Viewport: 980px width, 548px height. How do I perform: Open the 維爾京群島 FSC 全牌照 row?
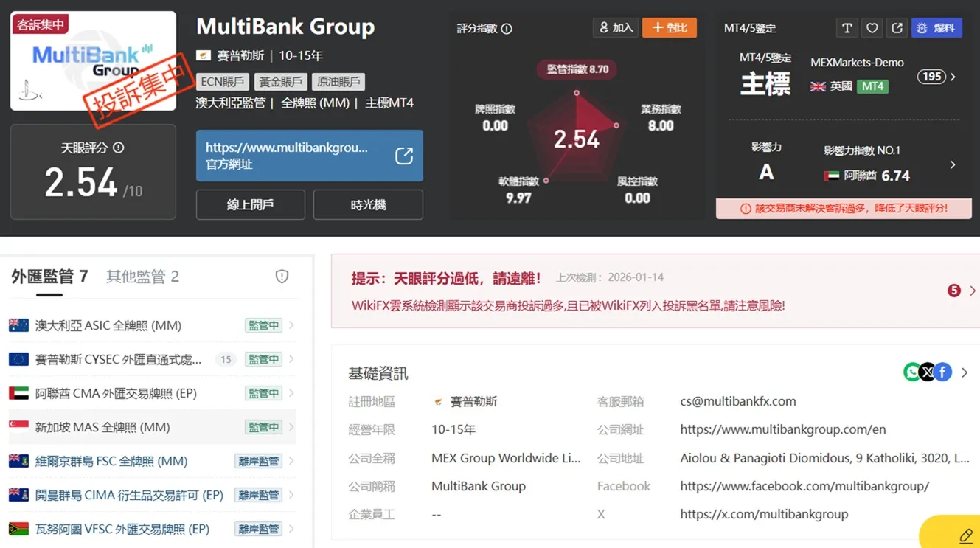coord(152,461)
